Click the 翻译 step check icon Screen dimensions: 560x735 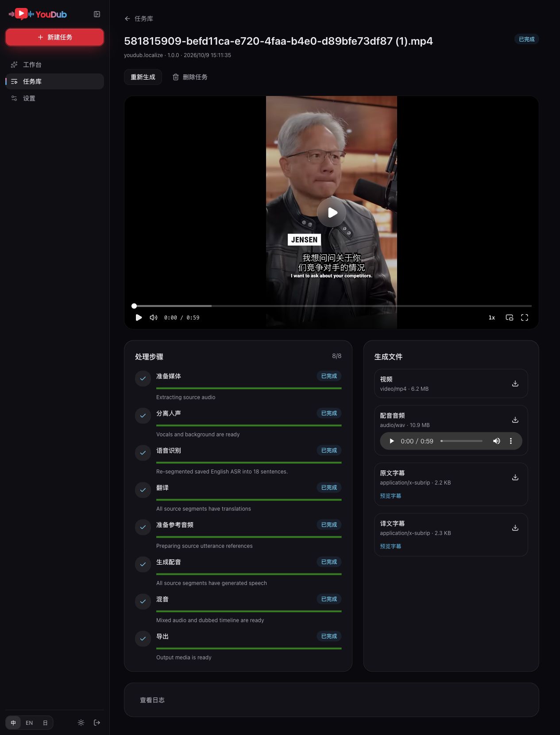coord(143,490)
